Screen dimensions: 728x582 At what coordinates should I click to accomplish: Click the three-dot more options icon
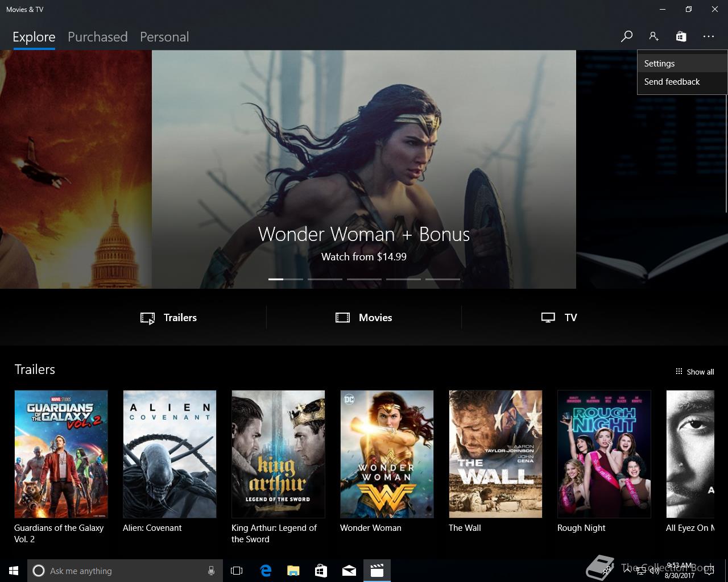tap(708, 36)
